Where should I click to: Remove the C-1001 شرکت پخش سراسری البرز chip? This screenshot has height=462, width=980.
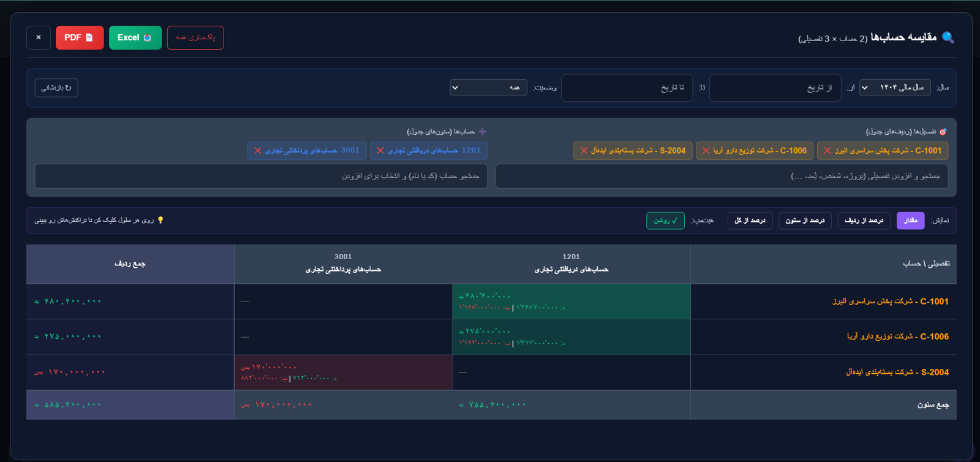point(827,151)
